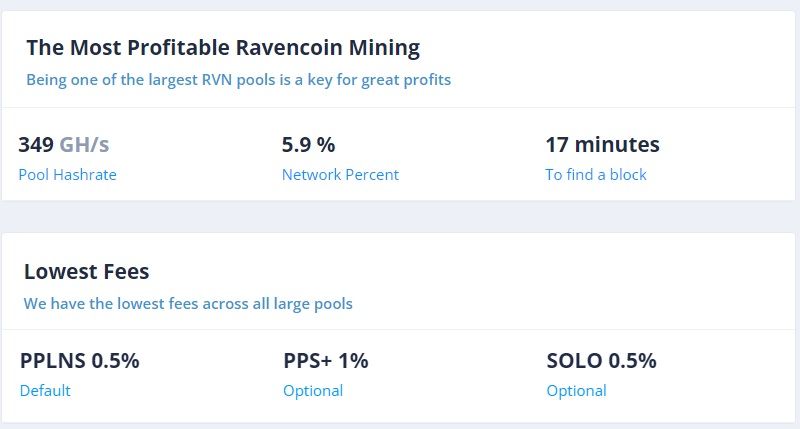Screen dimensions: 800x429
Task: Click the Optional label under SOLO
Action: pyautogui.click(x=576, y=391)
